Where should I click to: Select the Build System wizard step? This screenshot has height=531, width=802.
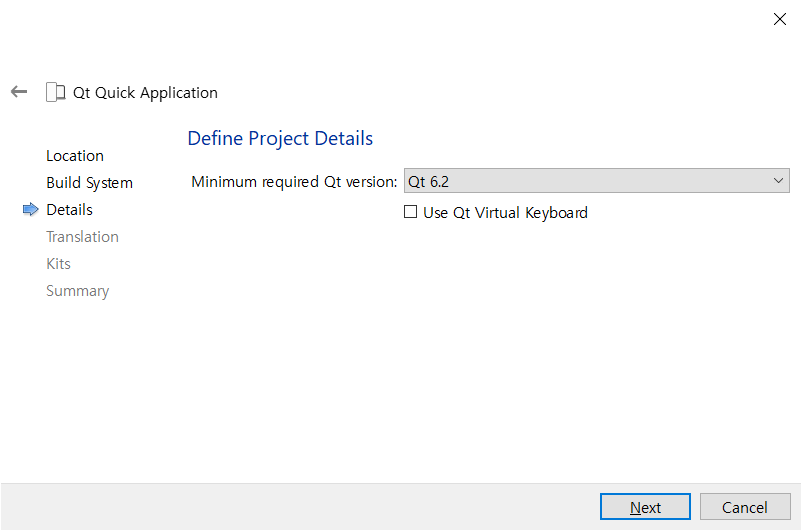[x=90, y=183]
